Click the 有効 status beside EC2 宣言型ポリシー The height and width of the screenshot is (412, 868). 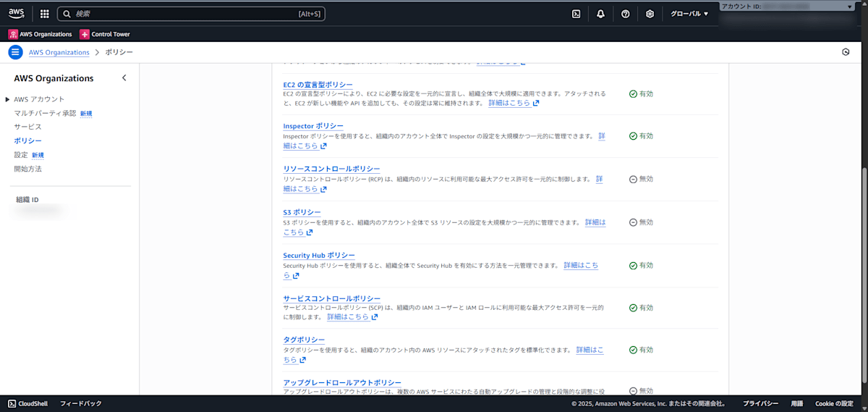[641, 94]
